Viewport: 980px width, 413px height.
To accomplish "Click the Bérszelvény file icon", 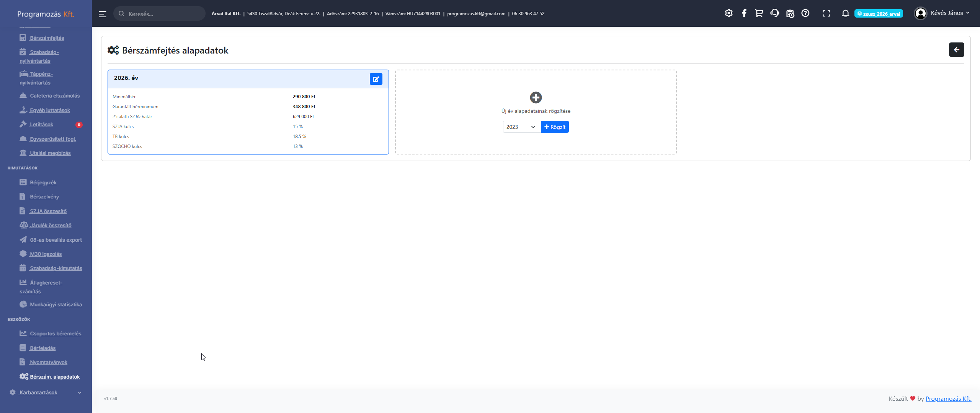I will (x=23, y=197).
